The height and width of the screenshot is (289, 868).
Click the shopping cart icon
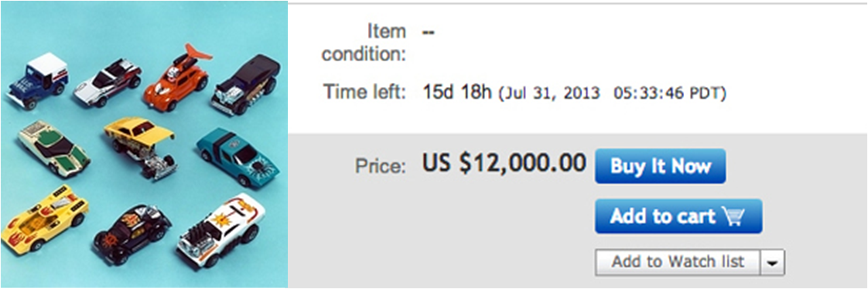(732, 216)
